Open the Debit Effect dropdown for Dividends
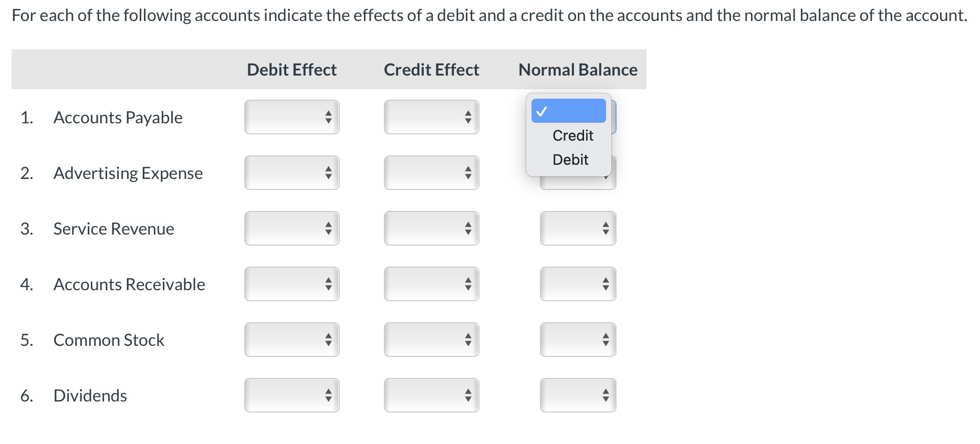The width and height of the screenshot is (980, 444). point(291,395)
